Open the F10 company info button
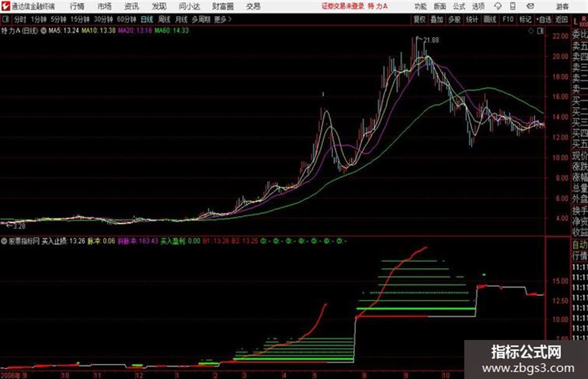588x379 pixels. tap(508, 19)
